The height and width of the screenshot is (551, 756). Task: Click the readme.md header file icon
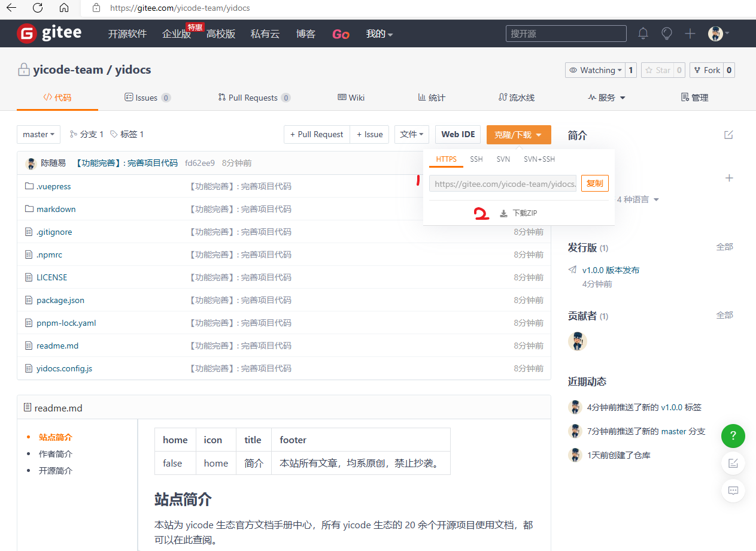[x=28, y=408]
